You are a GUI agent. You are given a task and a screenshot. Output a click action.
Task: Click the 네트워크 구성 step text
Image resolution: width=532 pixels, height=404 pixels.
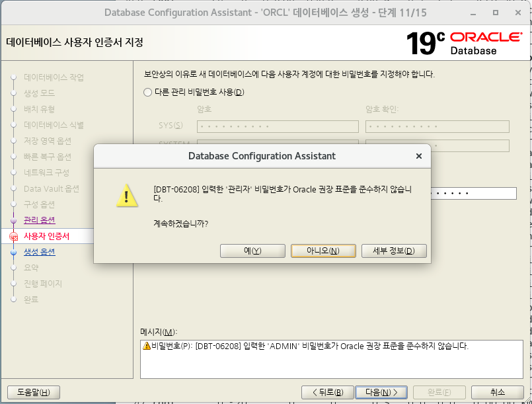tap(46, 173)
